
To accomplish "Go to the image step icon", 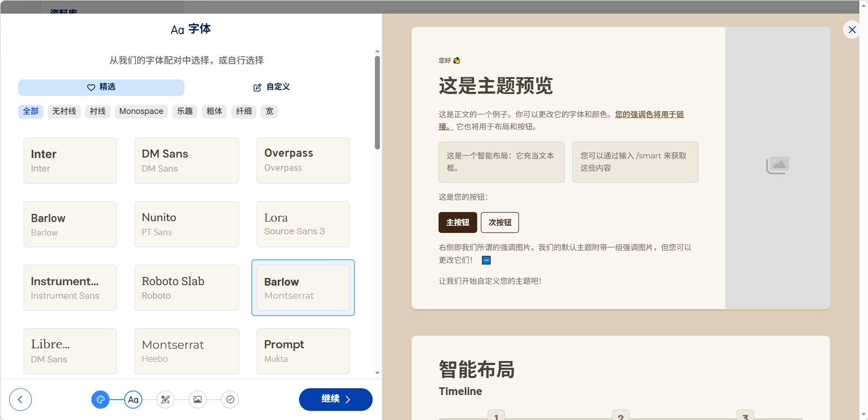I will pos(198,400).
